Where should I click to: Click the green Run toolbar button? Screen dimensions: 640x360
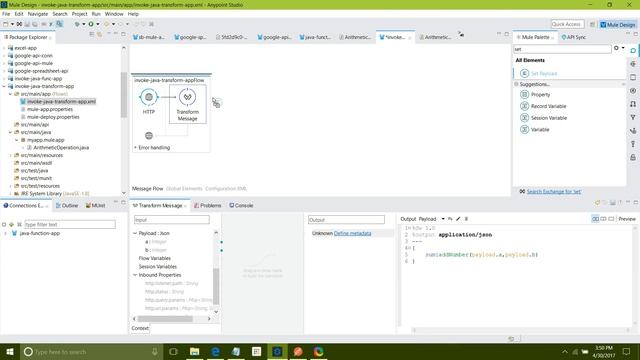pos(91,24)
